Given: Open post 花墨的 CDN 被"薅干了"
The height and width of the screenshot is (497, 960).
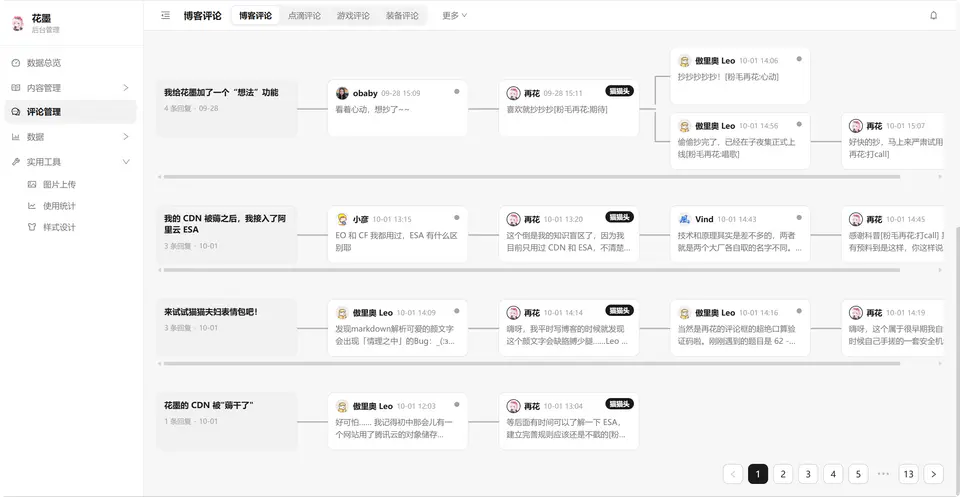Looking at the screenshot, I should [x=227, y=422].
